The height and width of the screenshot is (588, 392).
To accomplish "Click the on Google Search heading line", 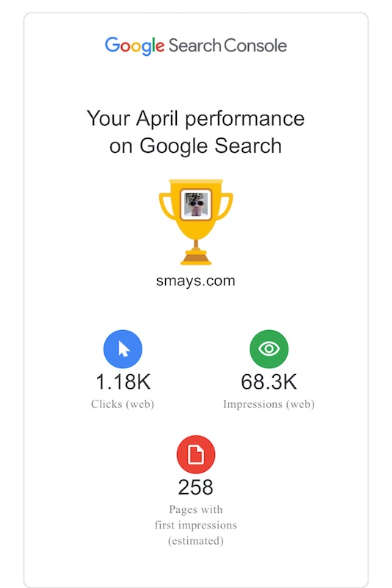I will tap(195, 146).
